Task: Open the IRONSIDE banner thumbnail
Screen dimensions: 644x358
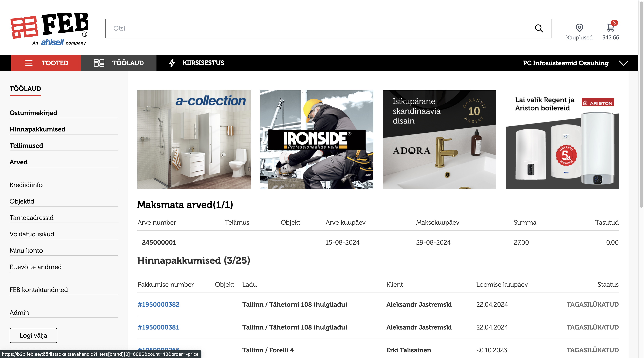Action: pos(317,139)
